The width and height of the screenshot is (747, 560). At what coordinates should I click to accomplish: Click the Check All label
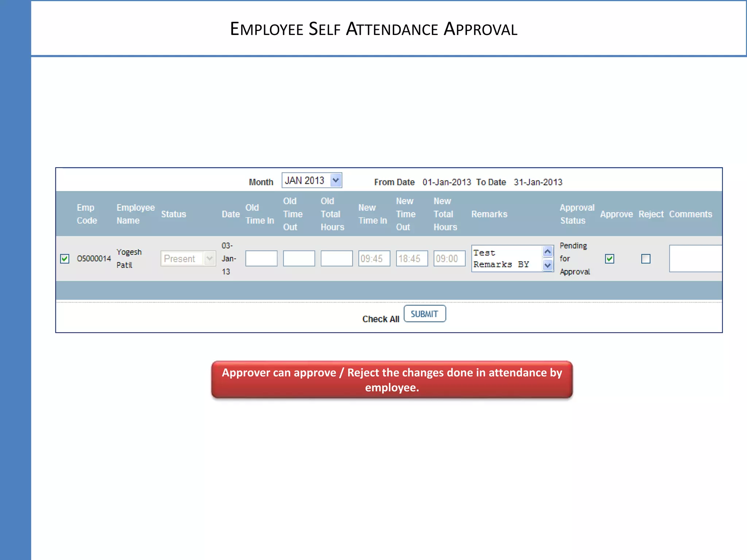381,319
